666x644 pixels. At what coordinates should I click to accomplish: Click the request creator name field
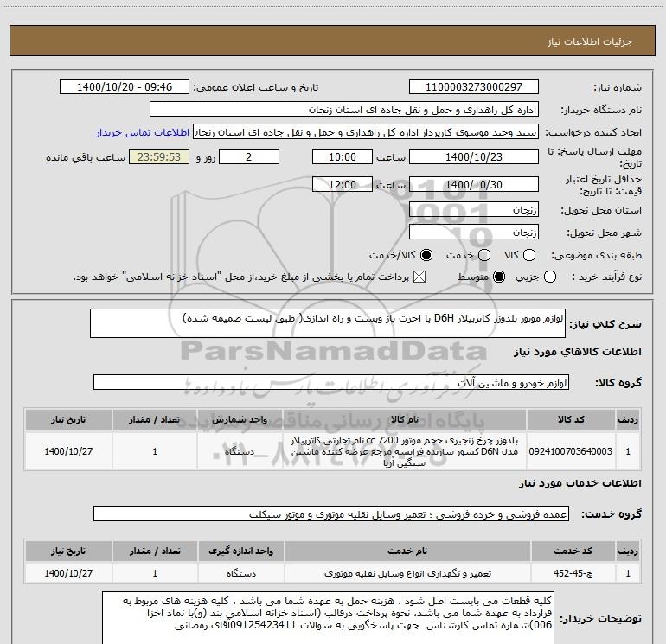[x=366, y=132]
